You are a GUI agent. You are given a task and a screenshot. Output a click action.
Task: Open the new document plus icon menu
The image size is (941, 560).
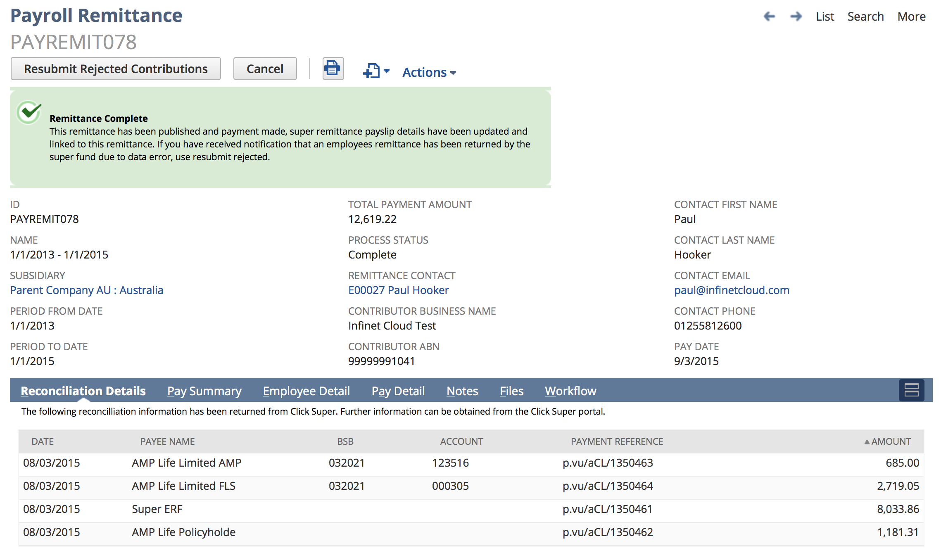click(376, 71)
